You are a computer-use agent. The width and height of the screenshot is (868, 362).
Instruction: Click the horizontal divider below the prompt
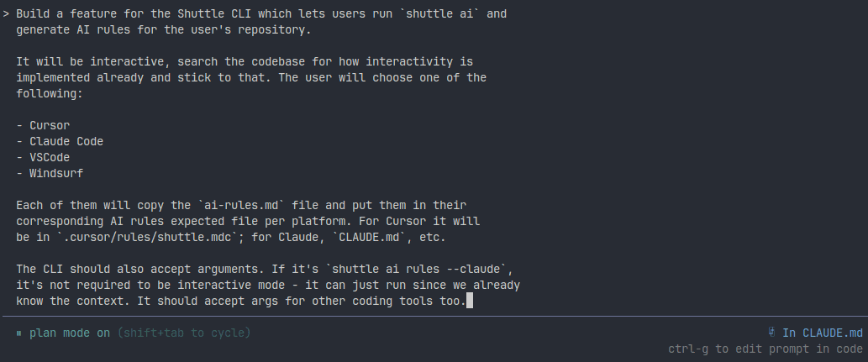click(434, 317)
